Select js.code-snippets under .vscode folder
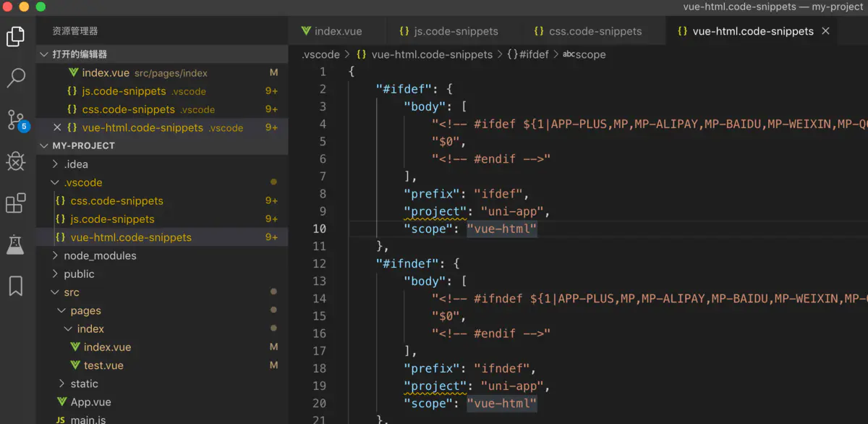The image size is (868, 424). [x=162, y=219]
